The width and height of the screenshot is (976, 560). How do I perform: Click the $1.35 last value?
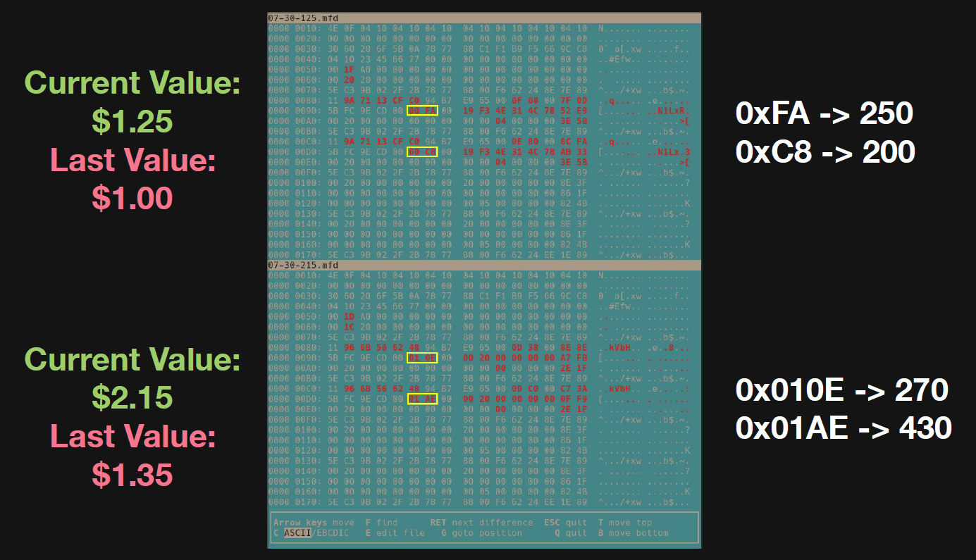click(132, 474)
